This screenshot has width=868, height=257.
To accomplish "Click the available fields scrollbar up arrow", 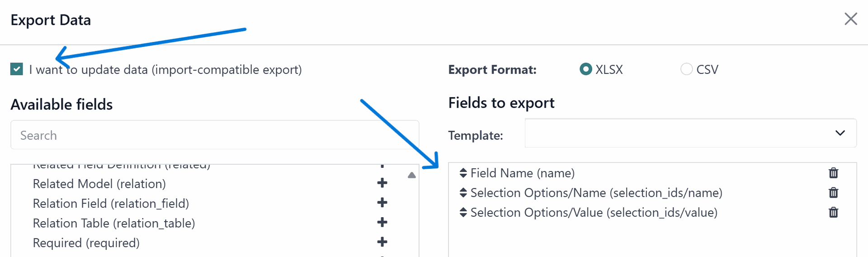I will point(411,175).
